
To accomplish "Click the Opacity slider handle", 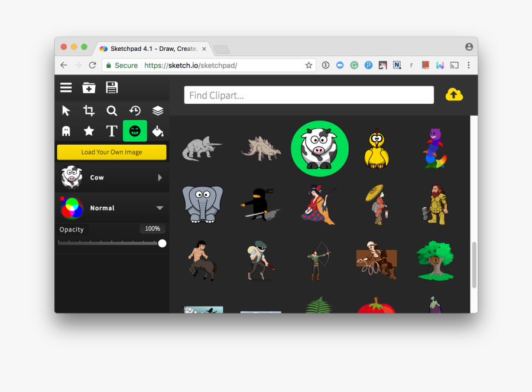I will click(x=162, y=243).
